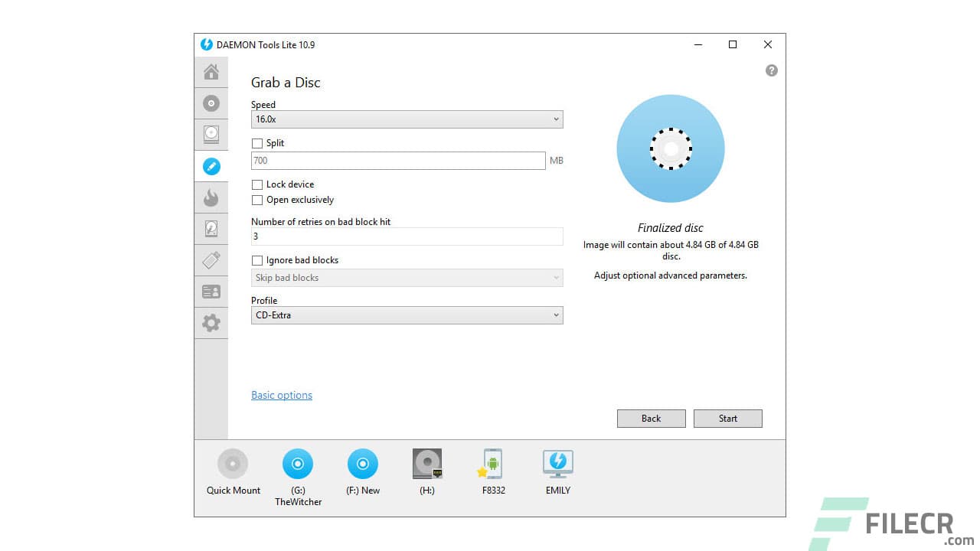Check the Lock device checkbox

click(x=257, y=184)
